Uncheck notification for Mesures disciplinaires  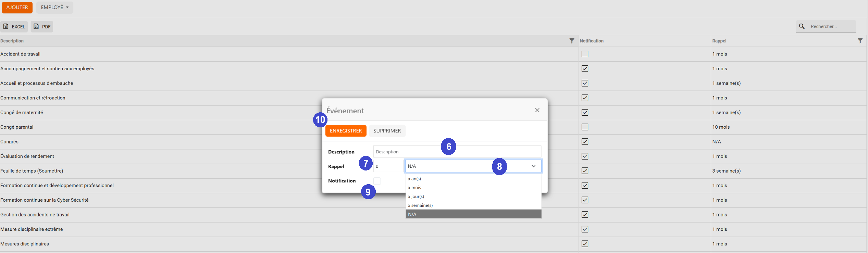tap(585, 244)
